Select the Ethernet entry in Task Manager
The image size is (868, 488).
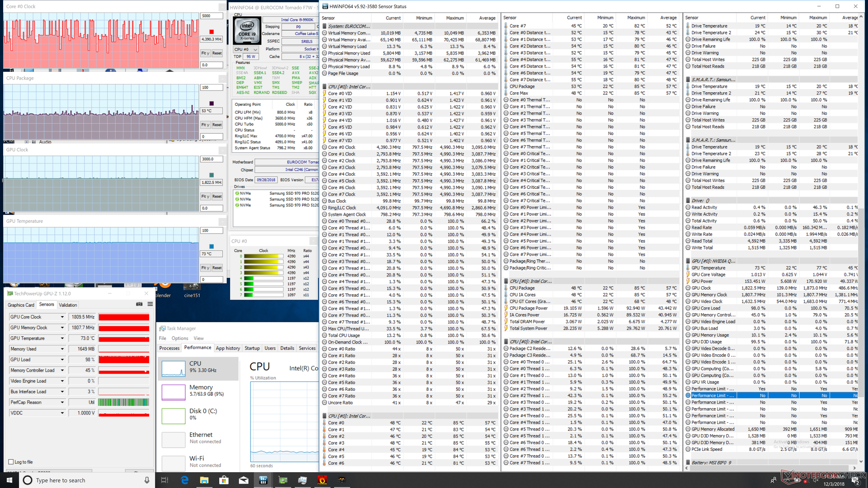click(x=198, y=438)
